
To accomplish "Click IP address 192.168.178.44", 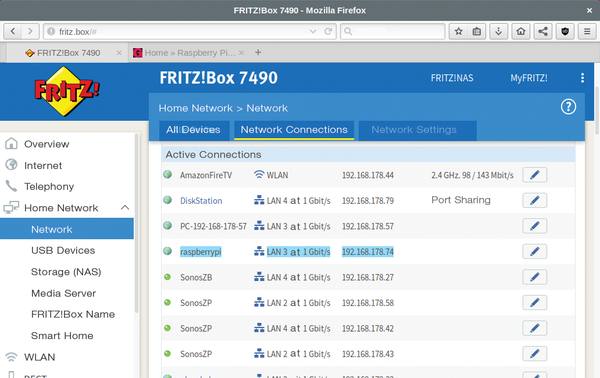I will (368, 175).
